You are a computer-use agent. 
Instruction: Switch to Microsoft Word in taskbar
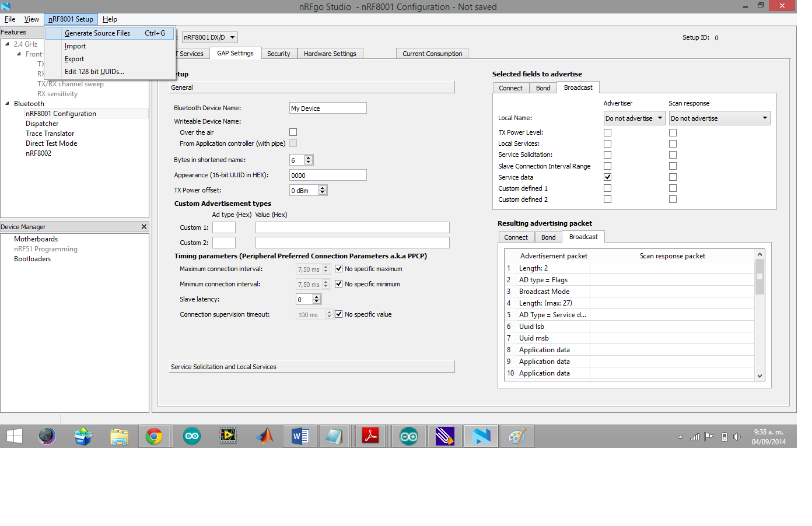300,436
